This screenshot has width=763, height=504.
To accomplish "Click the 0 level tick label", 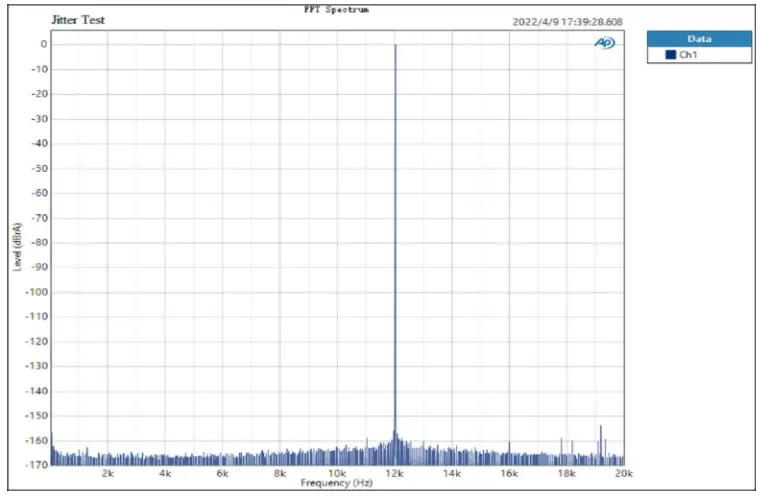I will [44, 44].
